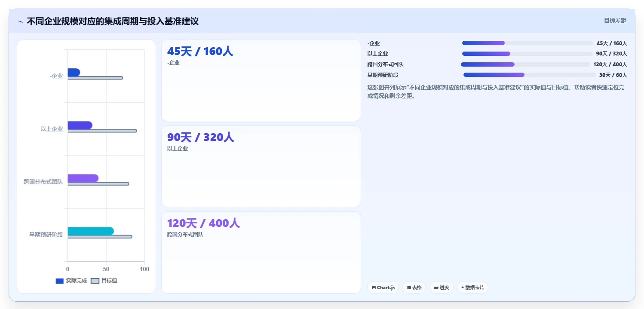Click the 进度 tag chip
The image size is (644, 309).
click(x=441, y=288)
